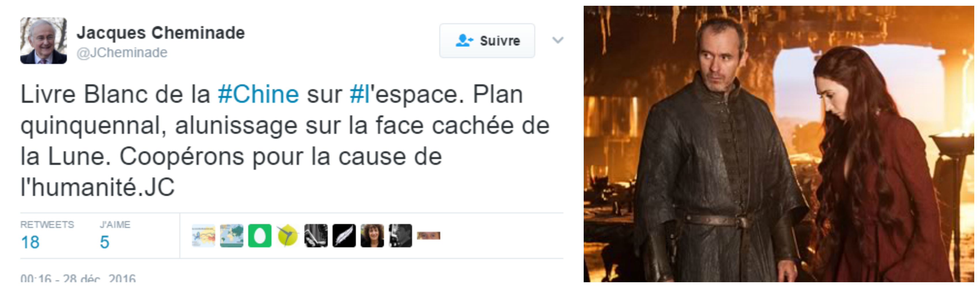Open the #l hashtag before 'espace
This screenshot has width=980, height=288.
click(359, 94)
